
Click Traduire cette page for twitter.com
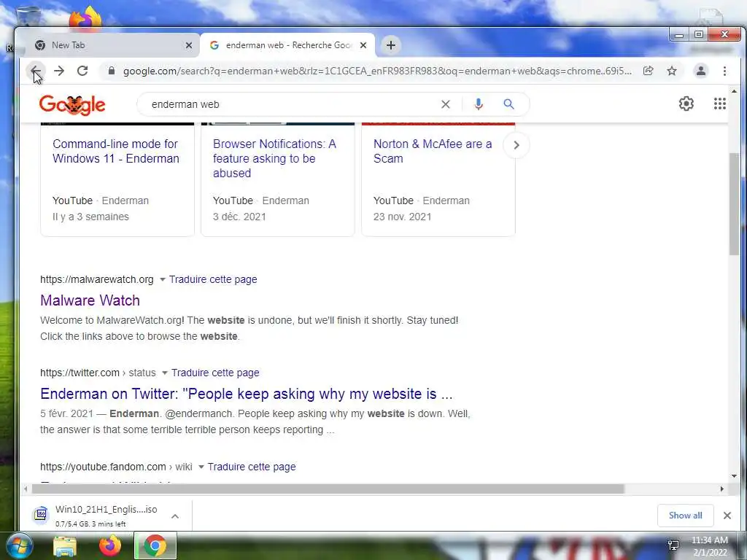(215, 373)
